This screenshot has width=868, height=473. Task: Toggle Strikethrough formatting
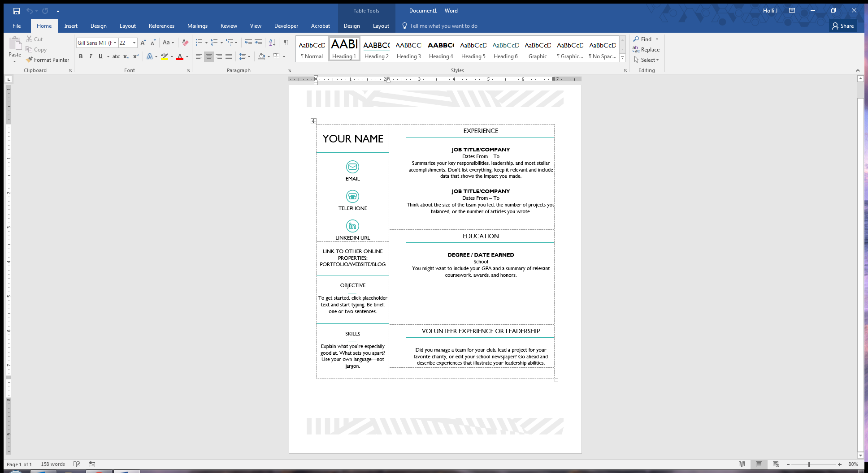pos(116,56)
